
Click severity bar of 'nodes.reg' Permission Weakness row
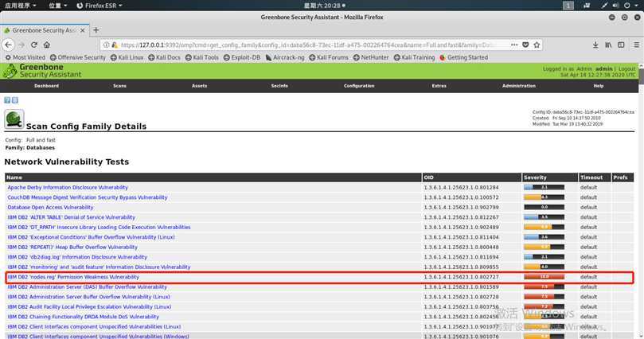(x=544, y=277)
